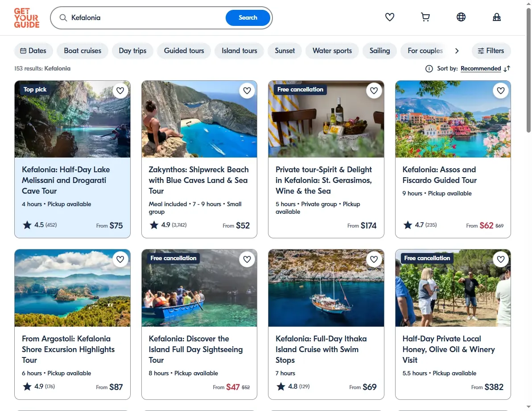Viewport: 532px width, 411px height.
Task: Click the discounted $47 price
Action: (233, 387)
